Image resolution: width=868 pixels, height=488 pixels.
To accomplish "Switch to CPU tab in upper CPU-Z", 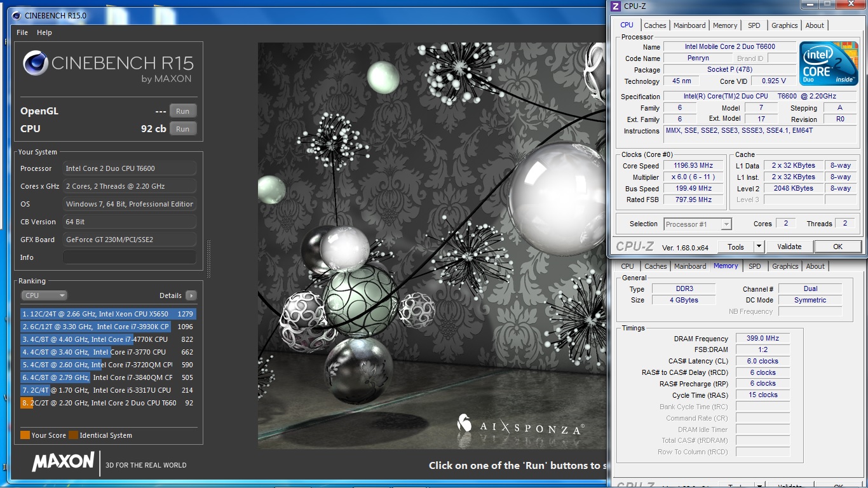I will tap(627, 25).
